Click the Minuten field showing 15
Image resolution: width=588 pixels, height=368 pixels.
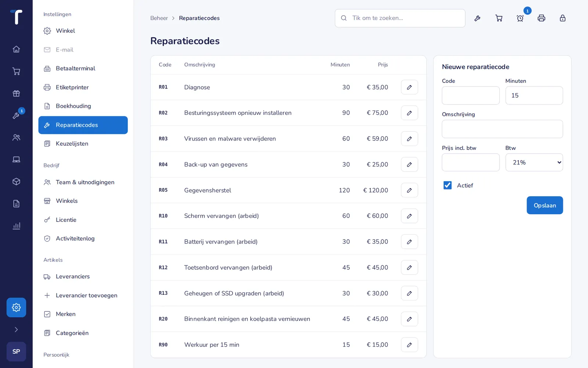(x=534, y=95)
